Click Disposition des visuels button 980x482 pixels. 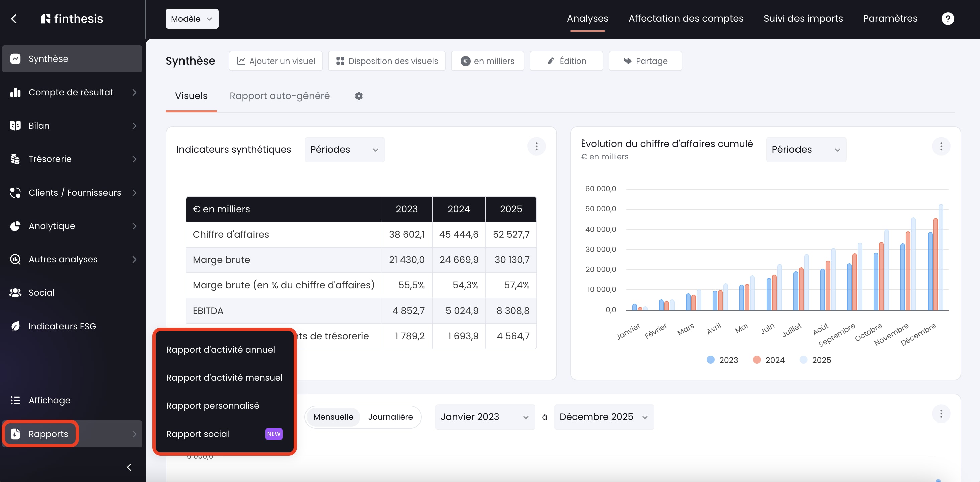[x=386, y=61]
